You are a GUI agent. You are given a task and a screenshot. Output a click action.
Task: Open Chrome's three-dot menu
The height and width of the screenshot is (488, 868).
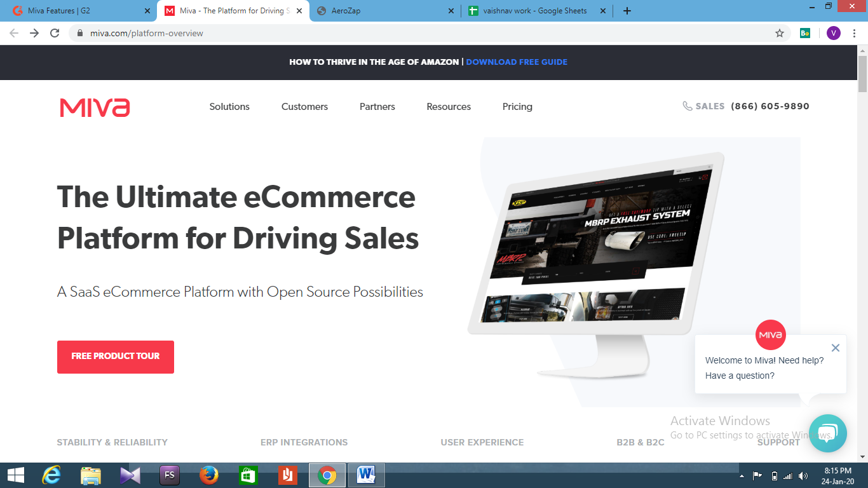(855, 33)
